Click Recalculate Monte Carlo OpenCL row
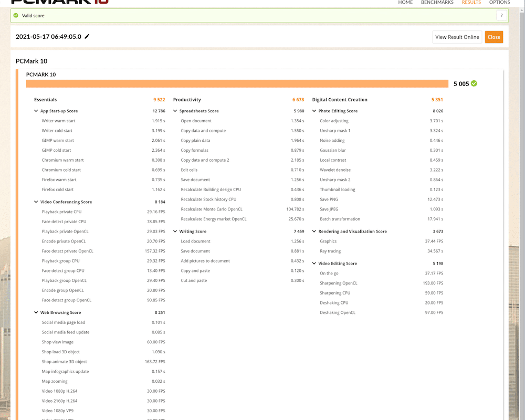Image resolution: width=525 pixels, height=420 pixels. click(243, 209)
